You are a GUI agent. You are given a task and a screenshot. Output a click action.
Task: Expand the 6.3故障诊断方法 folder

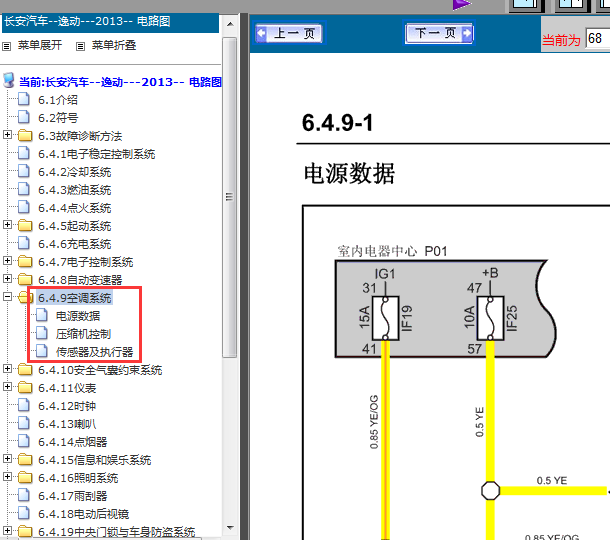7,135
